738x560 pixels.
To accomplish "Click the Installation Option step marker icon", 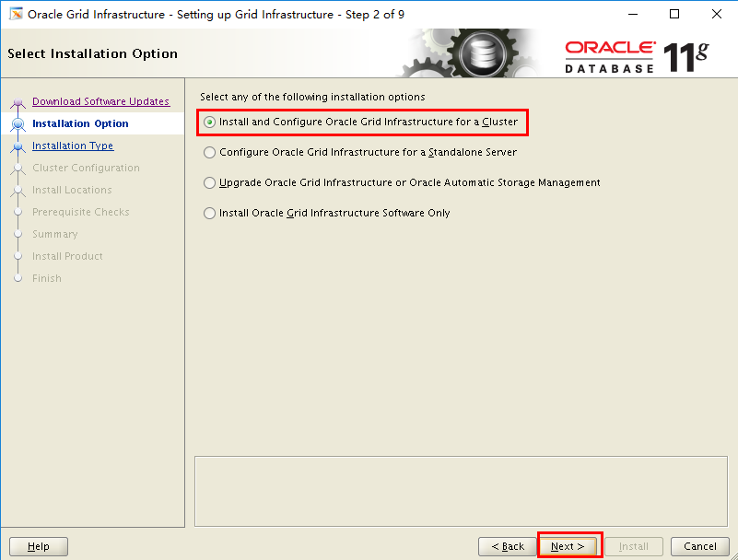I will click(x=18, y=123).
